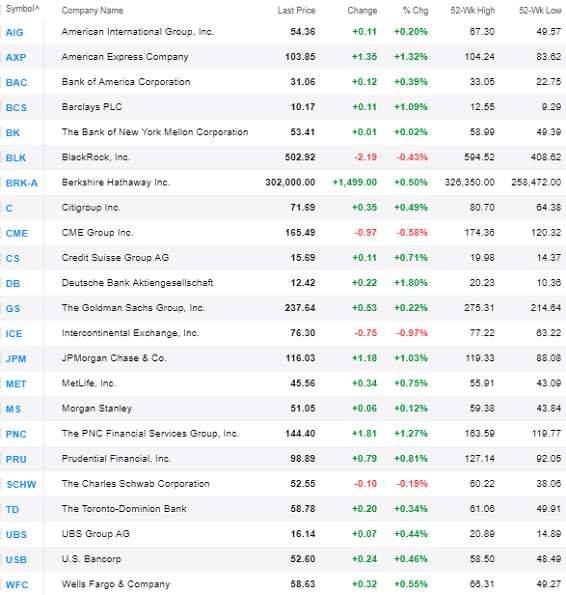The image size is (566, 595).
Task: Open the BLK ticker link
Action: [16, 157]
